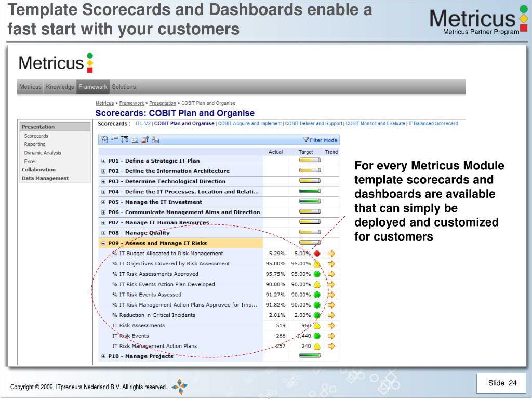Click the Trend column header
Screen dimensions: 532x399
click(x=331, y=152)
